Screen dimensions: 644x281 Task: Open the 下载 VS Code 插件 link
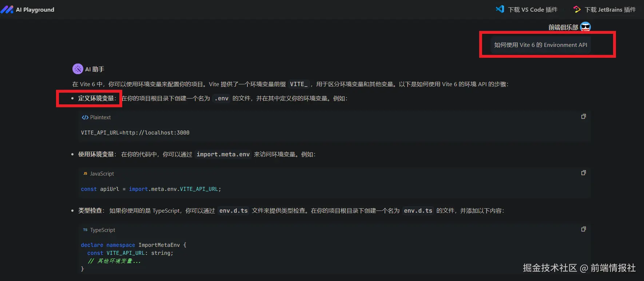(x=533, y=10)
